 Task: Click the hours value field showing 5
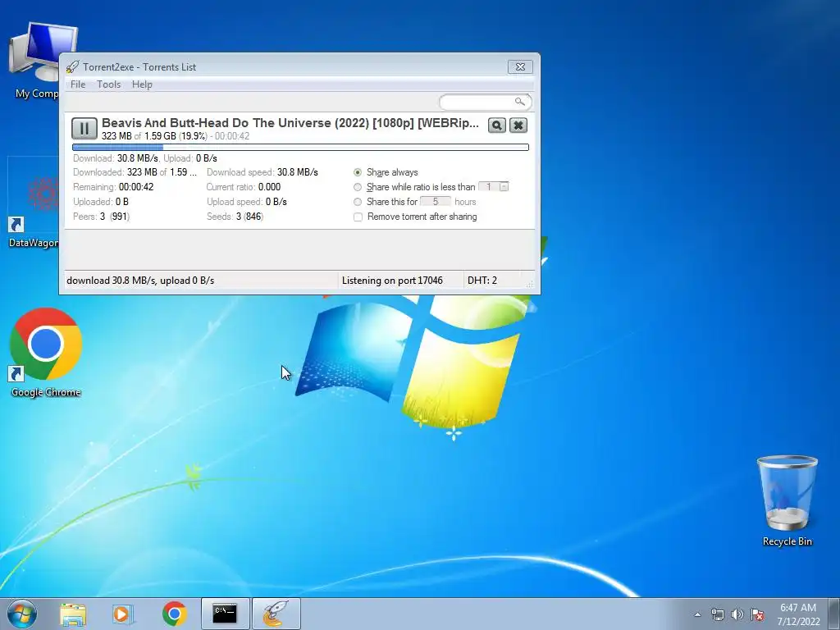[435, 202]
